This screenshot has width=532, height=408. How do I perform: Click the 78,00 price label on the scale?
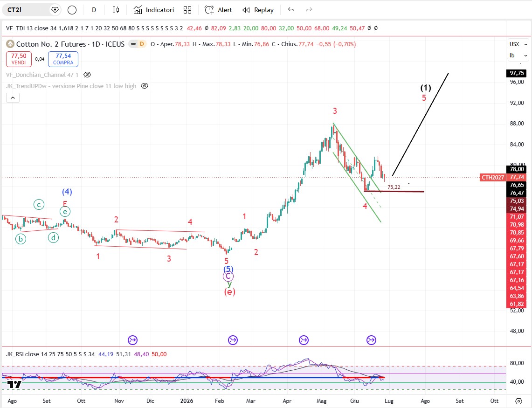click(x=517, y=169)
